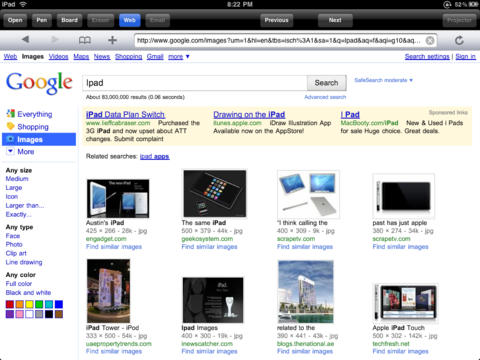Open the Videos tab in Google navigation
Image resolution: width=480 pixels, height=360 pixels.
pos(58,57)
